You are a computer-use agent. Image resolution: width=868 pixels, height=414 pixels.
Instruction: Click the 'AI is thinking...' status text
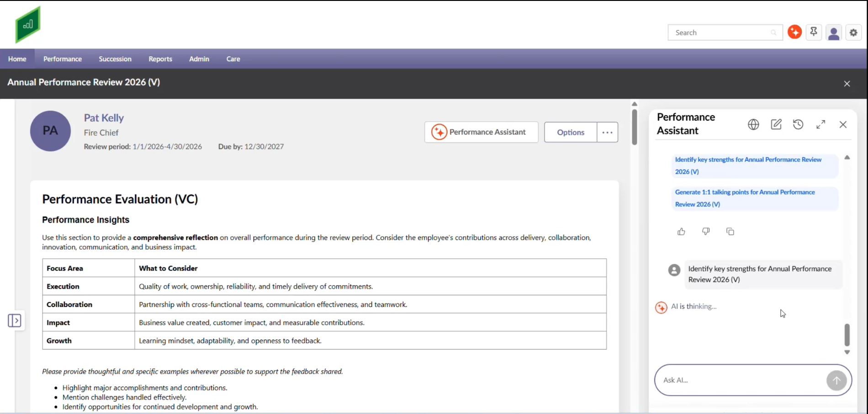[x=693, y=307]
